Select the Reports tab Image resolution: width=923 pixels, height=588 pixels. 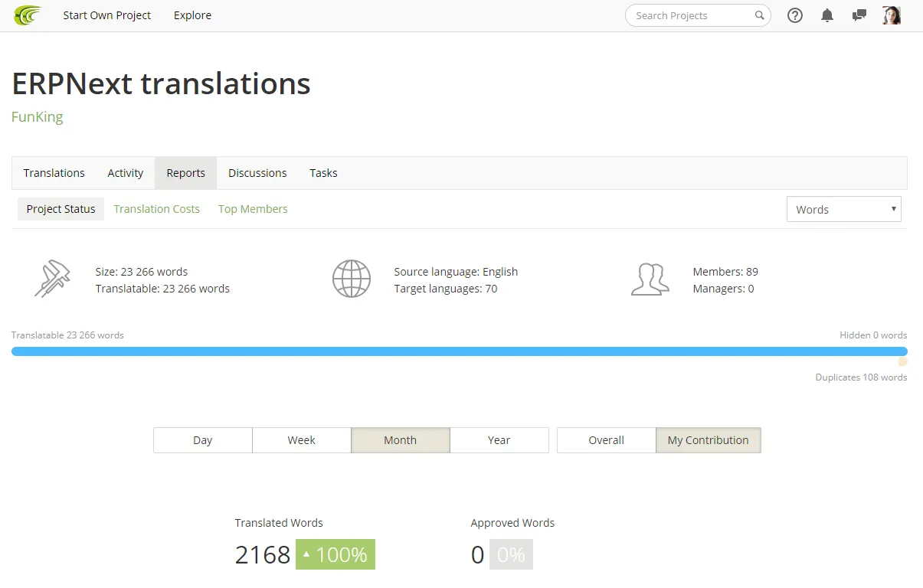coord(186,173)
